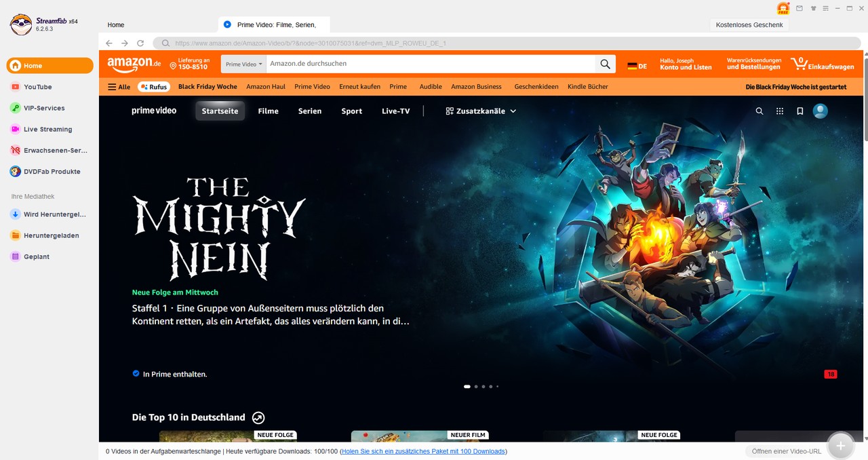
Task: Open the Alle hamburger menu
Action: tap(119, 87)
